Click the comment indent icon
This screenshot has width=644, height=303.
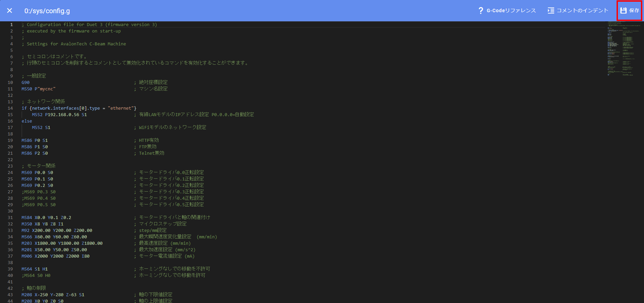pyautogui.click(x=551, y=10)
